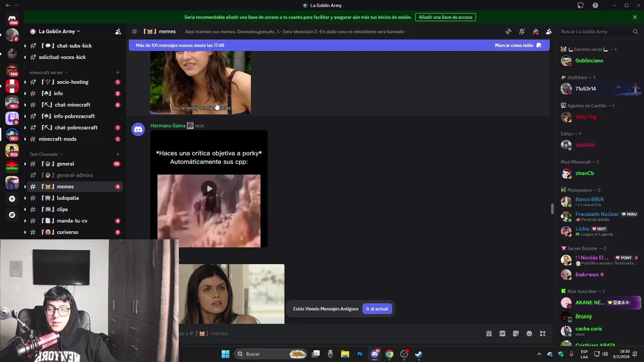
Task: Open member zIvanCb profile
Action: (600, 173)
